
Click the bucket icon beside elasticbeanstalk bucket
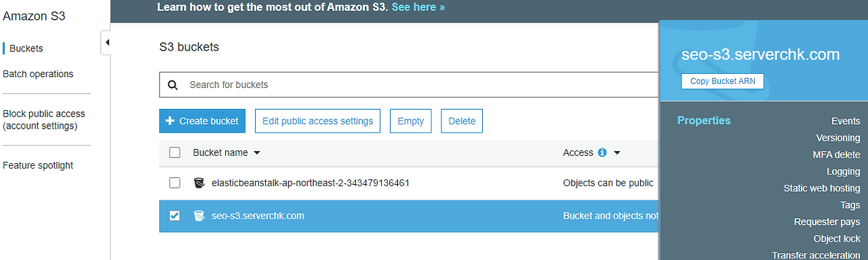pos(199,183)
